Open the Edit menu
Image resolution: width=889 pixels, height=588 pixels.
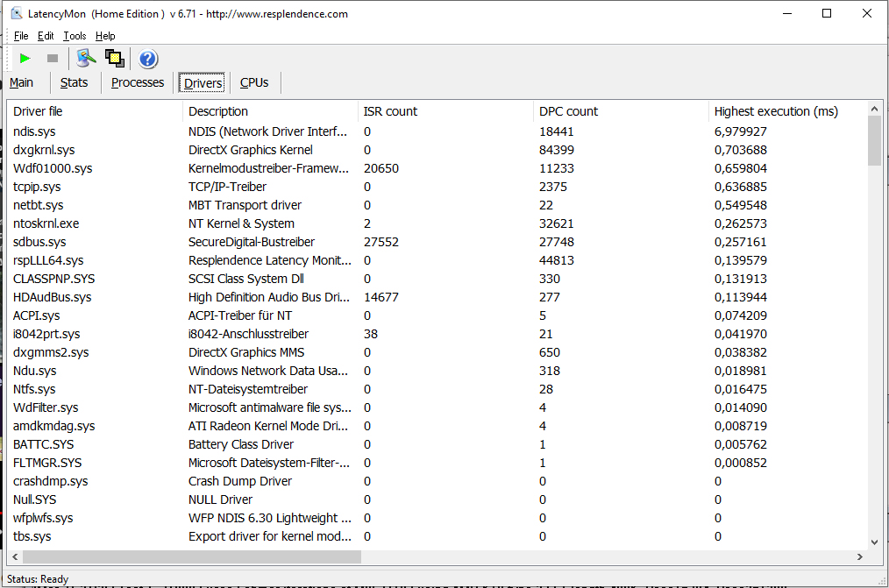(x=46, y=36)
